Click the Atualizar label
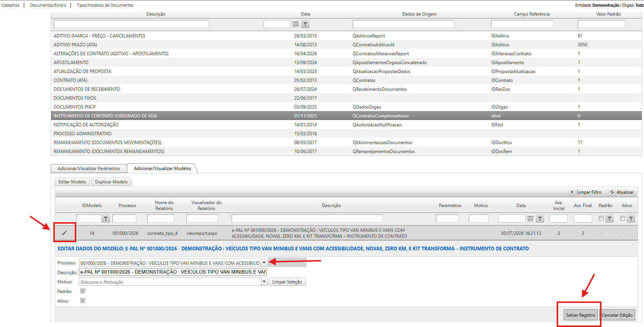Viewport: 644px width, 327px height. pyautogui.click(x=625, y=192)
